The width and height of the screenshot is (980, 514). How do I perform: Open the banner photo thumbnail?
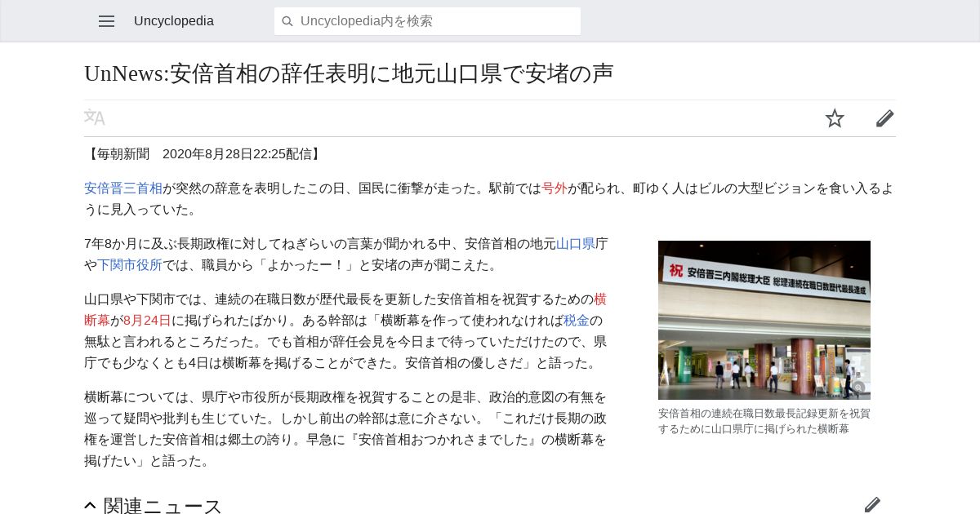click(x=764, y=320)
